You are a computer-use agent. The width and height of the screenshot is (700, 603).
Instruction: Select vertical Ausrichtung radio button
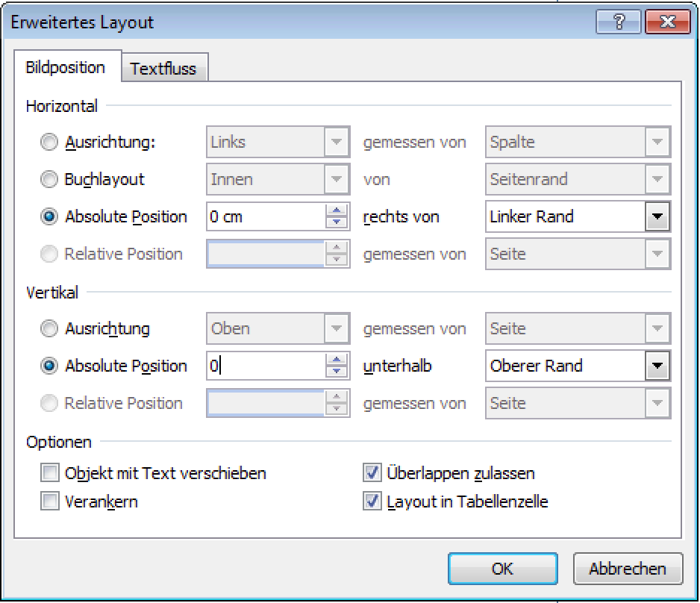49,328
